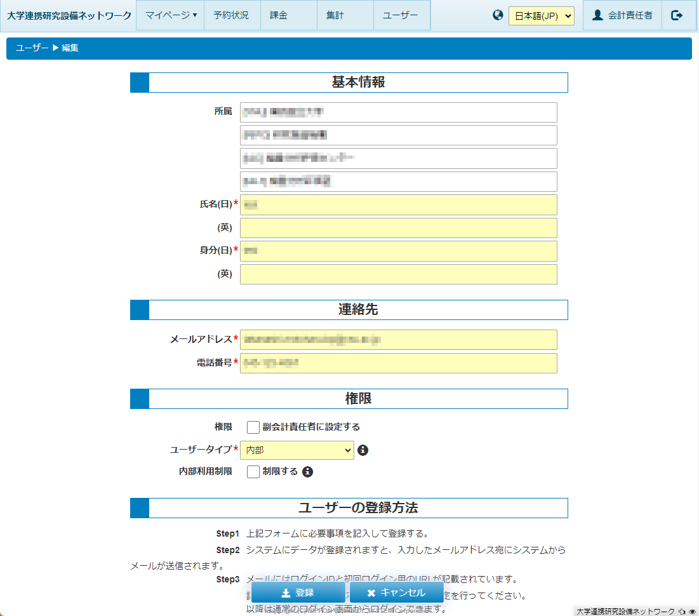
Task: Expand the マイページ menu
Action: [170, 16]
